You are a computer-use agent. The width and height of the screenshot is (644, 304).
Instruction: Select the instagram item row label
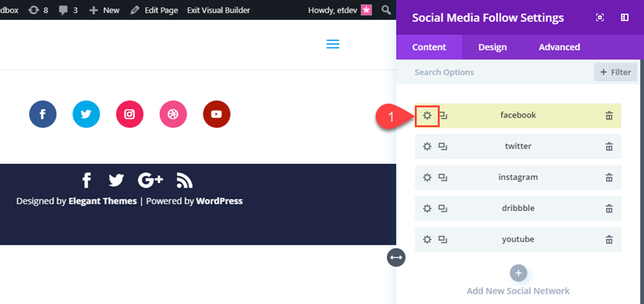(x=518, y=178)
